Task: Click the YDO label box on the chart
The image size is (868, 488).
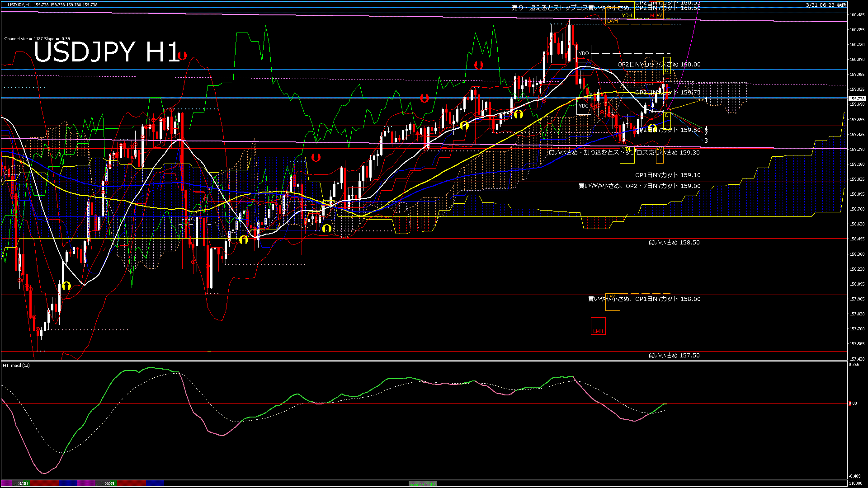Action: 585,53
